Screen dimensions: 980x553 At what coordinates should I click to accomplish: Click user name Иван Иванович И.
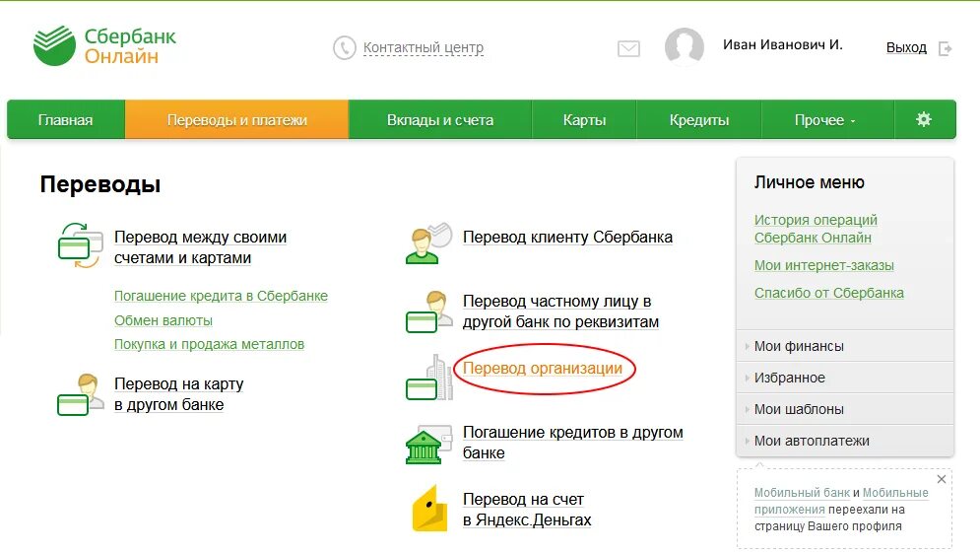pyautogui.click(x=782, y=45)
